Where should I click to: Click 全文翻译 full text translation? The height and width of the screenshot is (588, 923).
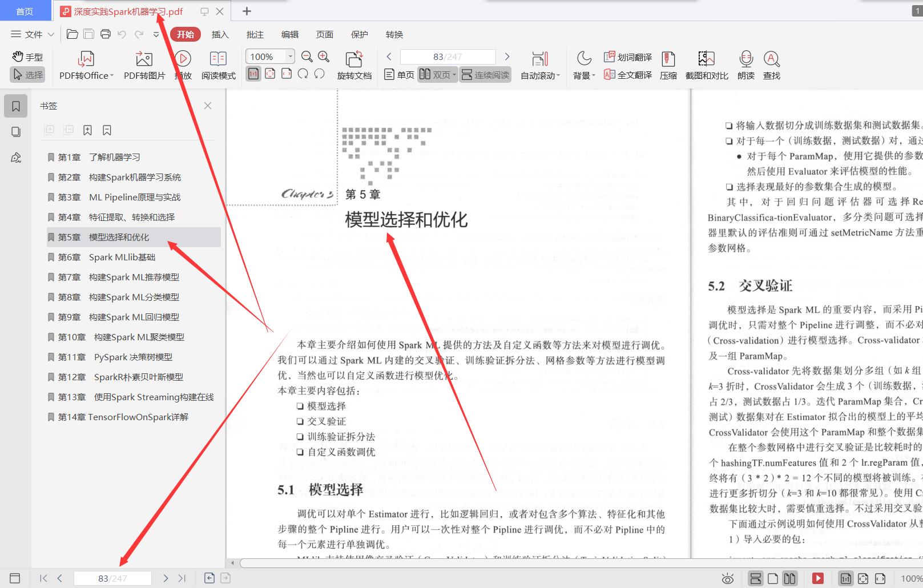(628, 75)
